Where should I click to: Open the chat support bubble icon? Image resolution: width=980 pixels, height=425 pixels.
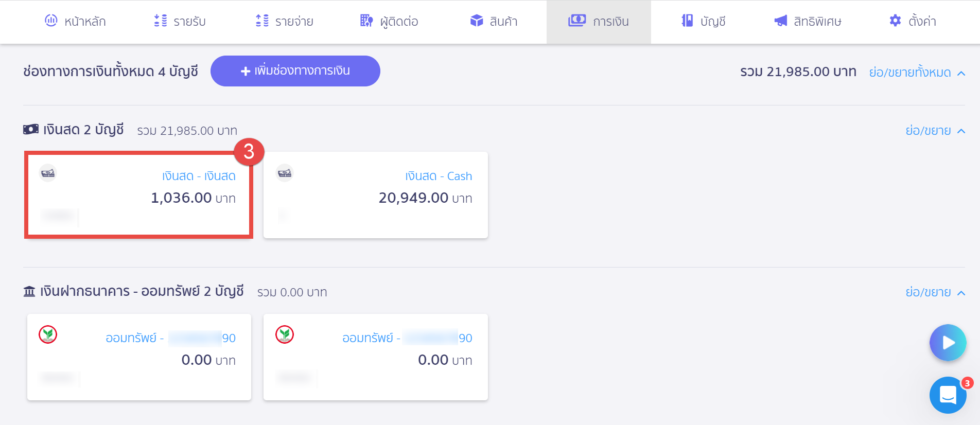click(948, 395)
